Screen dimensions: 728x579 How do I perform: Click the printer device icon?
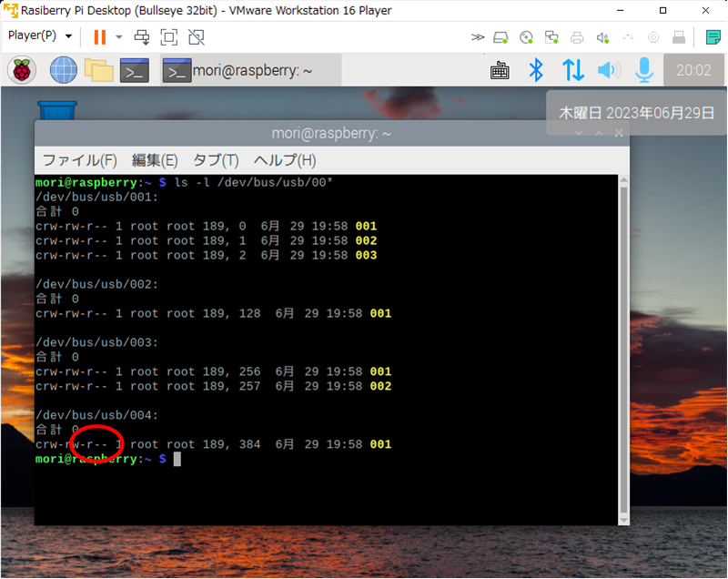pos(577,37)
